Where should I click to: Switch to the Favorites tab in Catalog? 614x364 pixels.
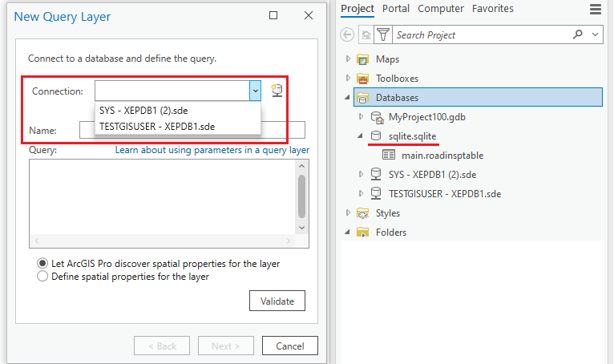click(493, 9)
